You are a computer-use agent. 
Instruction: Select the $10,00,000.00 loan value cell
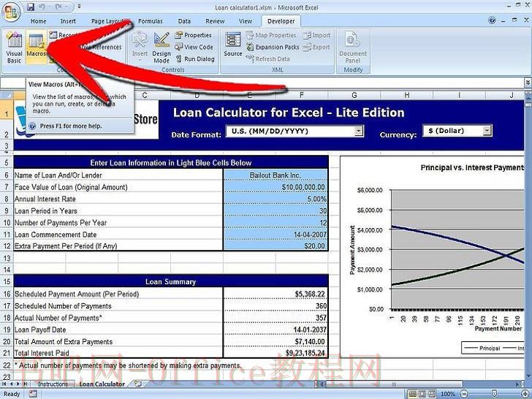[x=275, y=187]
